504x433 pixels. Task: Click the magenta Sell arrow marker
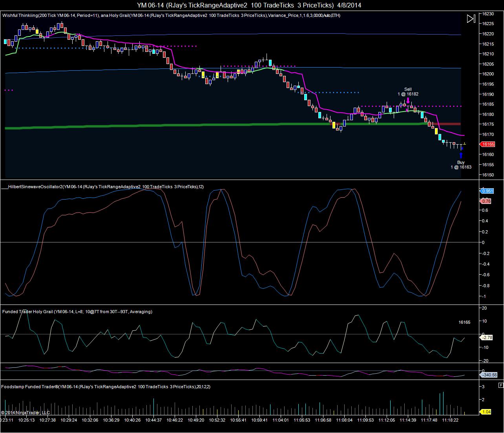coord(408,101)
